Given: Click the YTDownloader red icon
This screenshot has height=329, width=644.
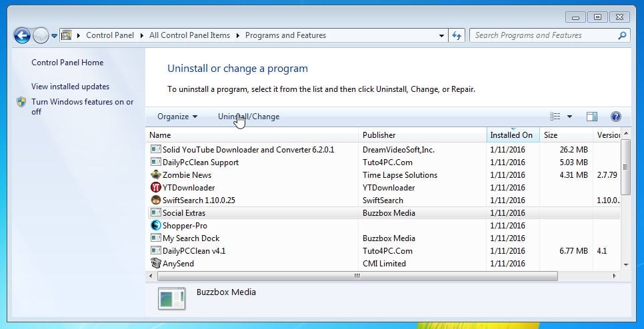Looking at the screenshot, I should (x=156, y=188).
